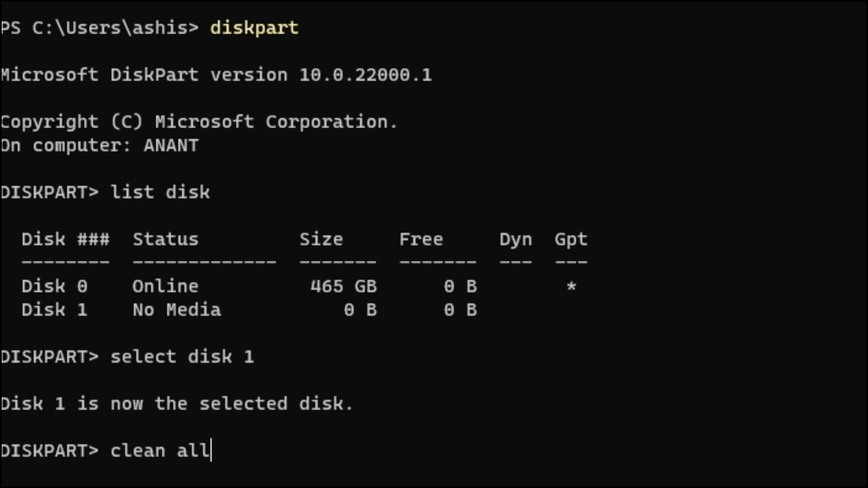The width and height of the screenshot is (868, 488).
Task: Click the 'Online' status text
Action: [x=165, y=286]
